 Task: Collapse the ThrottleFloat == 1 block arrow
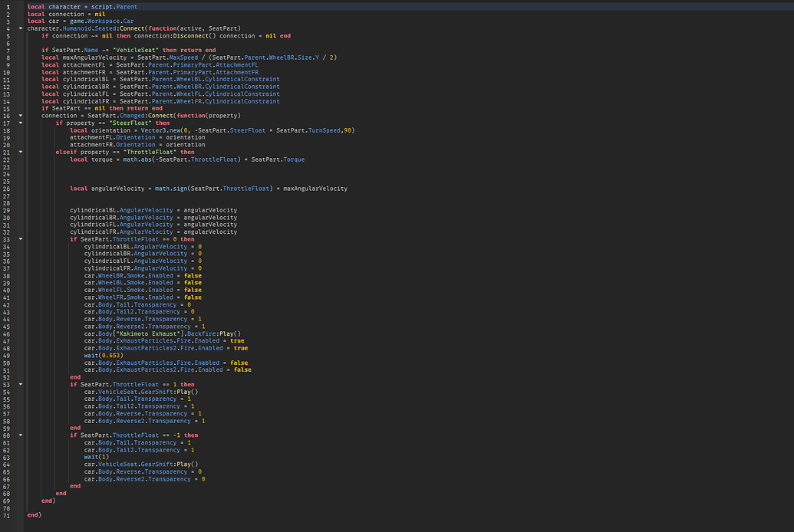[20, 385]
